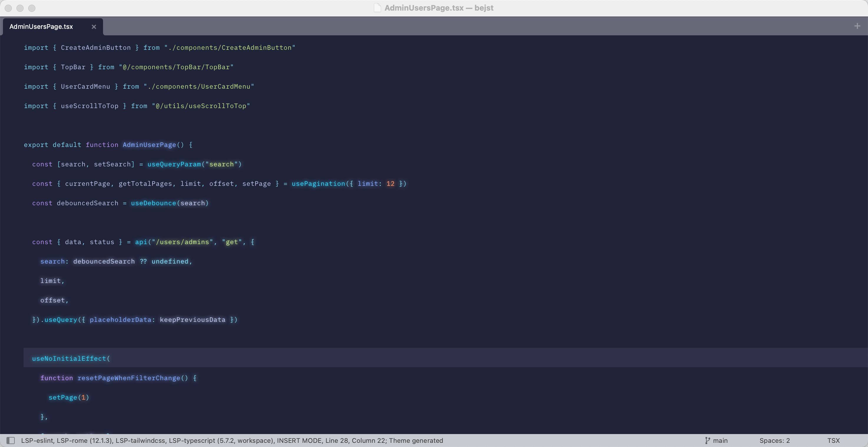Click the Line 28, Column 22 indicator
Viewport: 868px width, 447px height.
(x=356, y=440)
